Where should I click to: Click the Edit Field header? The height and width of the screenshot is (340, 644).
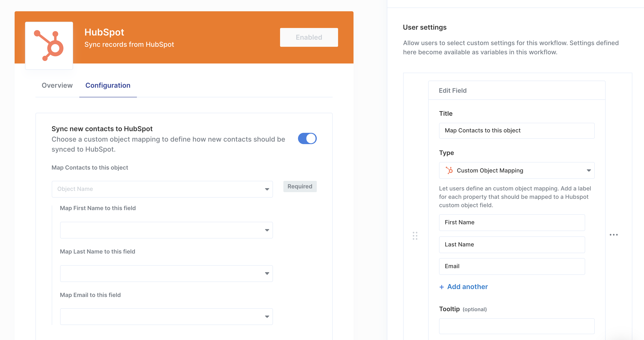[x=517, y=90]
